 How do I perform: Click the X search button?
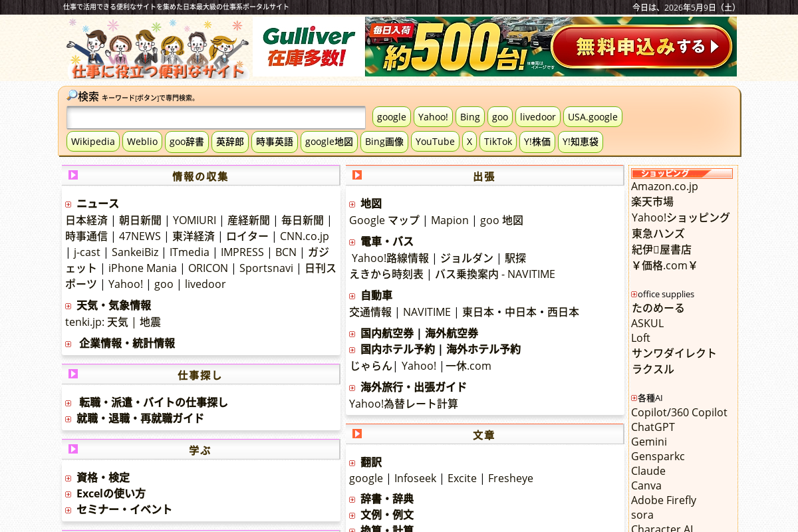coord(469,142)
